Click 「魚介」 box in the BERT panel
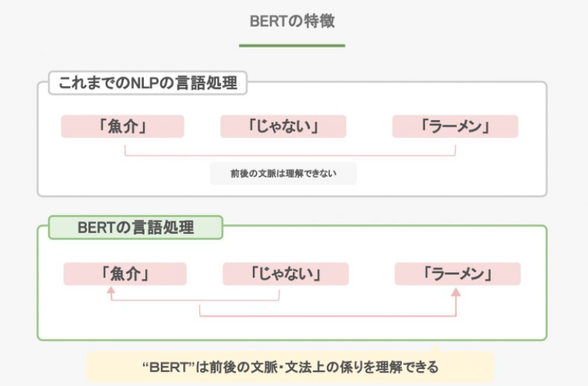588x386 pixels. pyautogui.click(x=125, y=274)
